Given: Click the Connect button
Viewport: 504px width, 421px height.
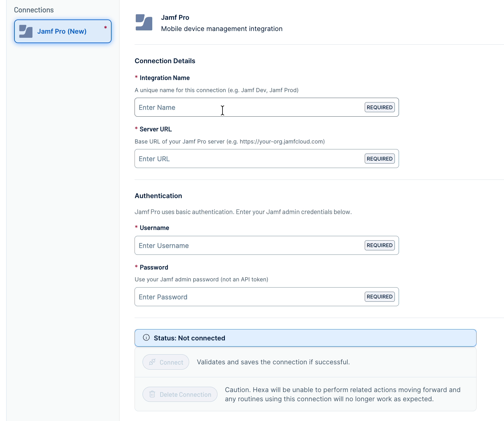Looking at the screenshot, I should click(166, 362).
